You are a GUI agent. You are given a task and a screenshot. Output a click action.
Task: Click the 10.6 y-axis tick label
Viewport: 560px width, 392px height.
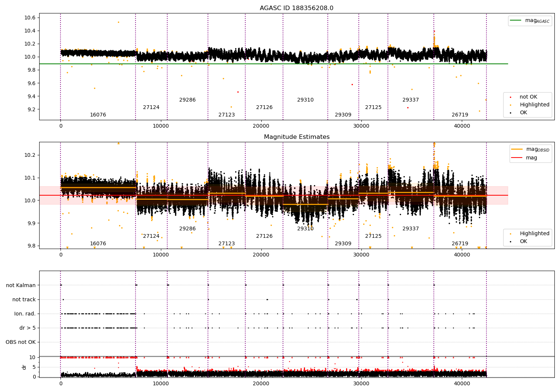pos(29,18)
